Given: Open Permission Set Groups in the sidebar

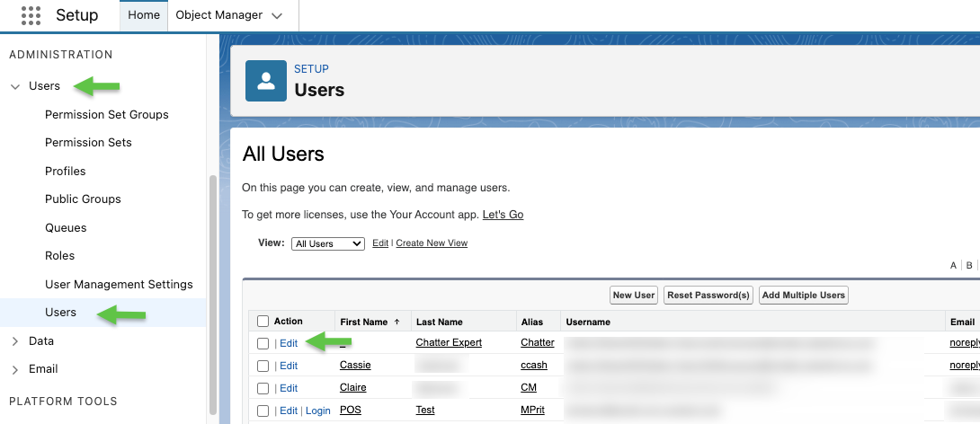Looking at the screenshot, I should tap(107, 115).
